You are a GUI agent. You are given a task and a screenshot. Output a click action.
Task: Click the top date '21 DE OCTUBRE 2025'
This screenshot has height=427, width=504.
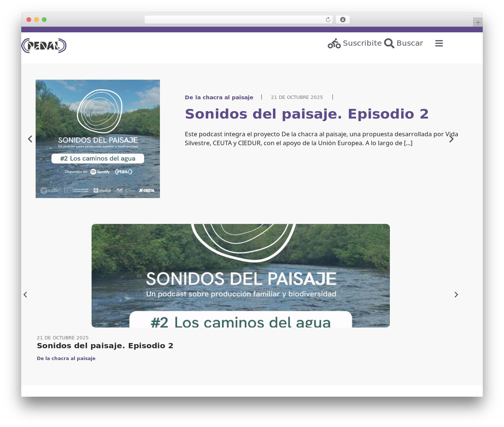tap(297, 97)
